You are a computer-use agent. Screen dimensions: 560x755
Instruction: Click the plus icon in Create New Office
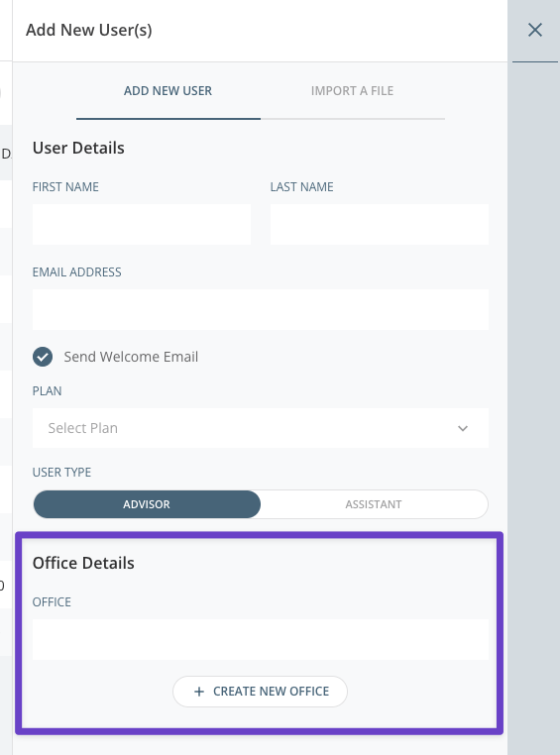tap(199, 692)
